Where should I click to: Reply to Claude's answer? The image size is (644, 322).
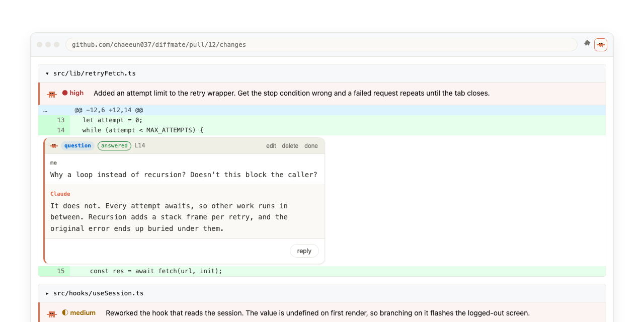(x=304, y=251)
